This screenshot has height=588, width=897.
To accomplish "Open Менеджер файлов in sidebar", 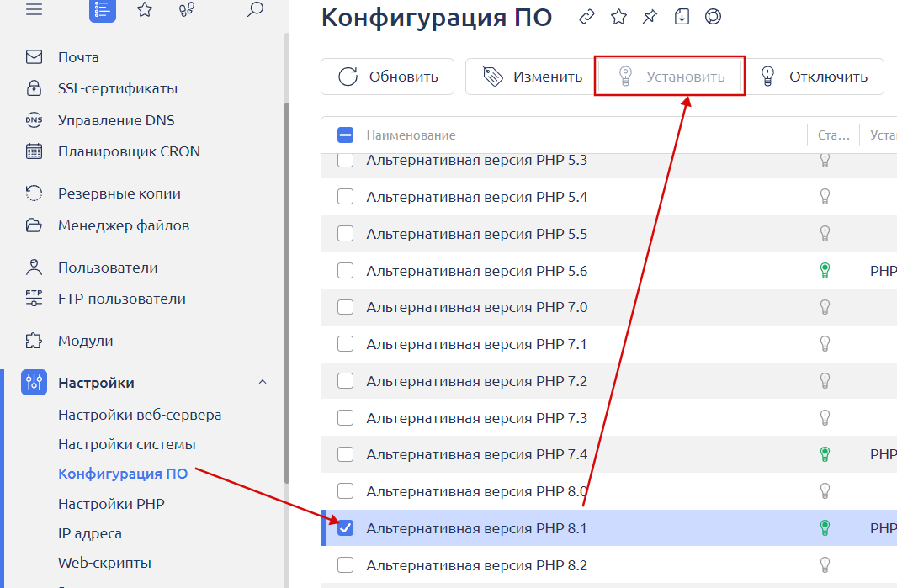I will [123, 225].
